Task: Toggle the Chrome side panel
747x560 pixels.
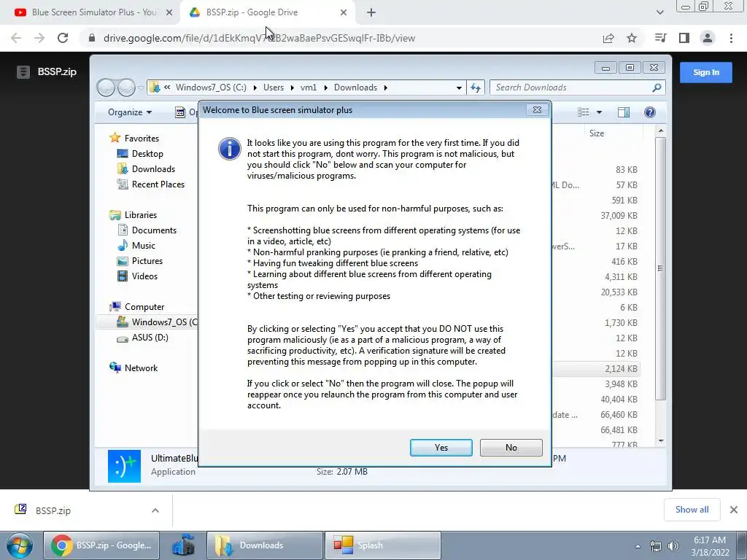Action: tap(684, 38)
